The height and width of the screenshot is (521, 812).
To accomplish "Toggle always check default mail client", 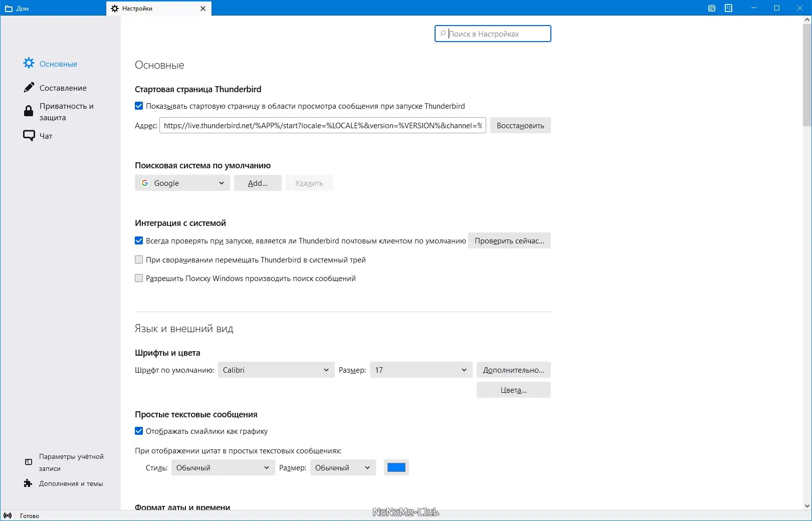I will [139, 240].
